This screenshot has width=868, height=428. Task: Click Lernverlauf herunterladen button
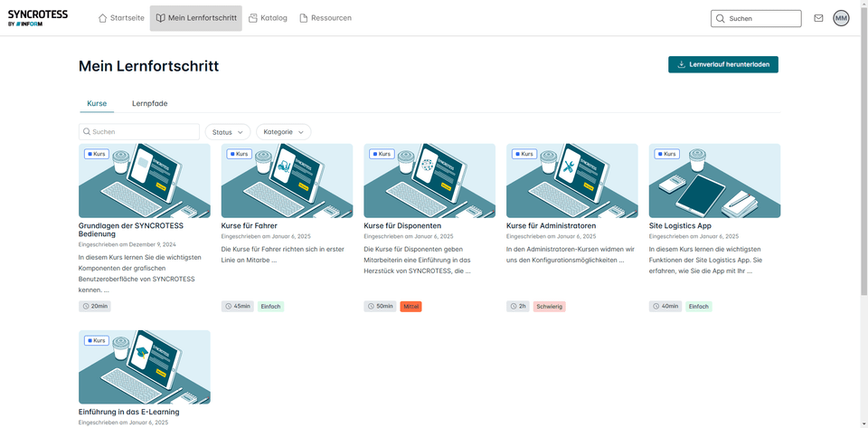click(x=723, y=64)
